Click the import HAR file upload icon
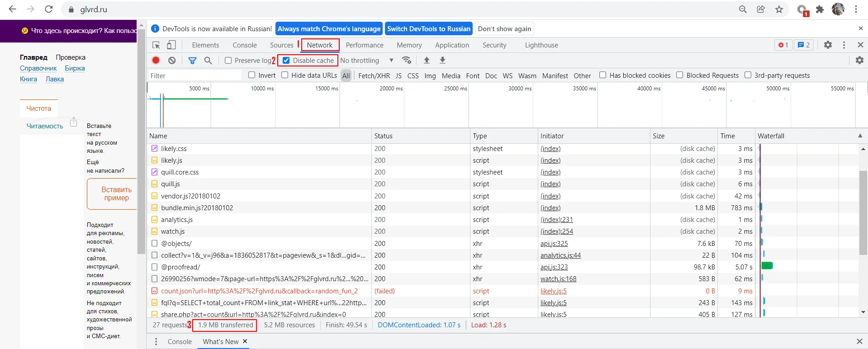Screen dimensions: 868x349 click(x=427, y=60)
